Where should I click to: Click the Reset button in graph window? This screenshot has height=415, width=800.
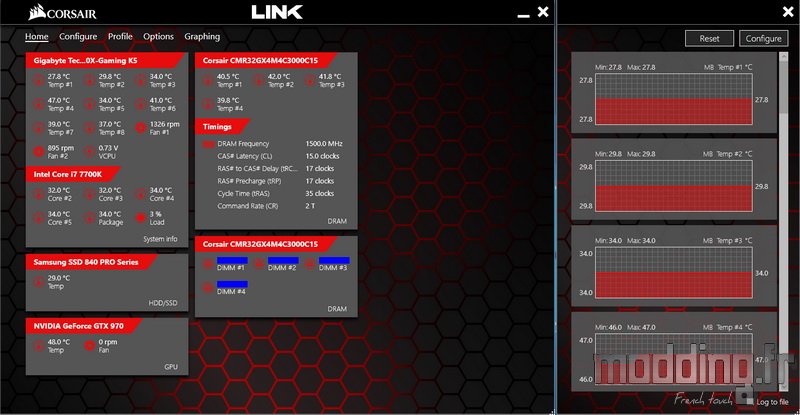(x=709, y=38)
